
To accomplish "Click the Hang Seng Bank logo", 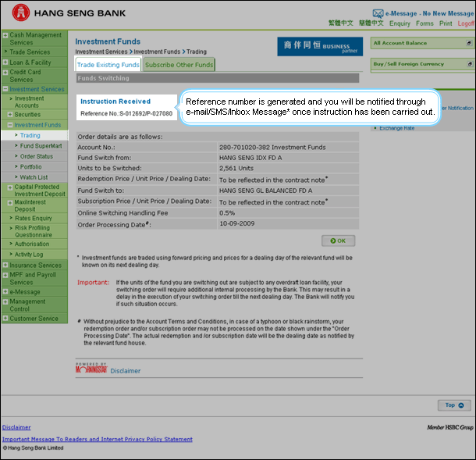I will (x=69, y=12).
